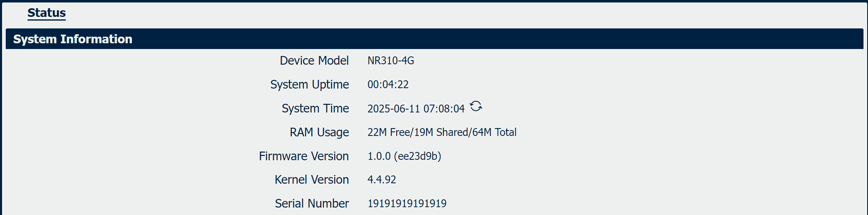Click the Serial Number label
The height and width of the screenshot is (215, 868).
[x=312, y=203]
